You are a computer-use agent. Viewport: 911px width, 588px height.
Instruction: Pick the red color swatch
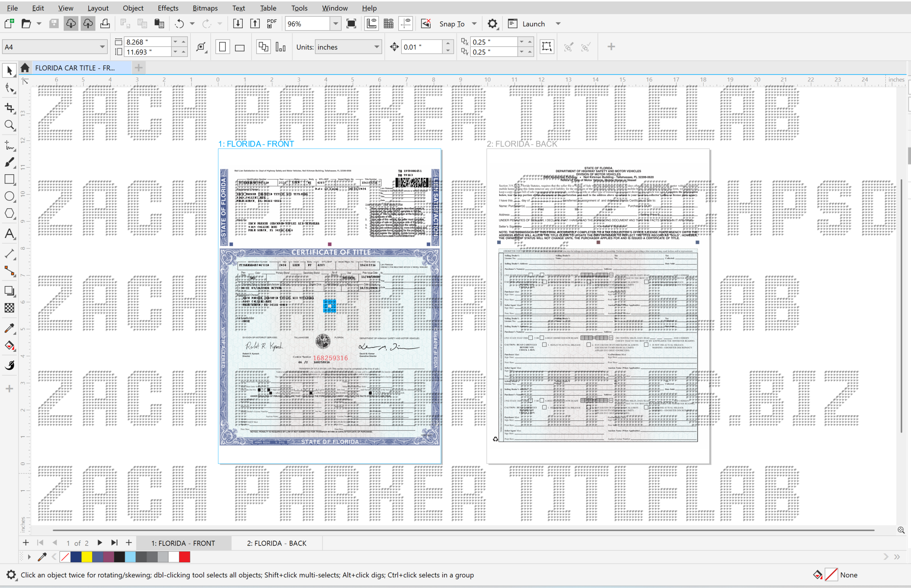pyautogui.click(x=184, y=557)
